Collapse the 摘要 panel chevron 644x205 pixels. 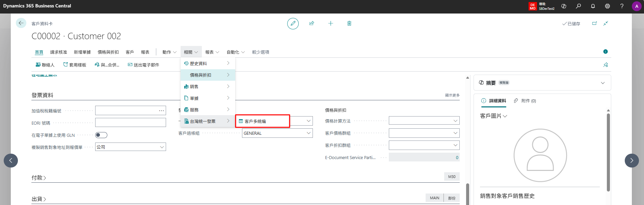pyautogui.click(x=603, y=83)
